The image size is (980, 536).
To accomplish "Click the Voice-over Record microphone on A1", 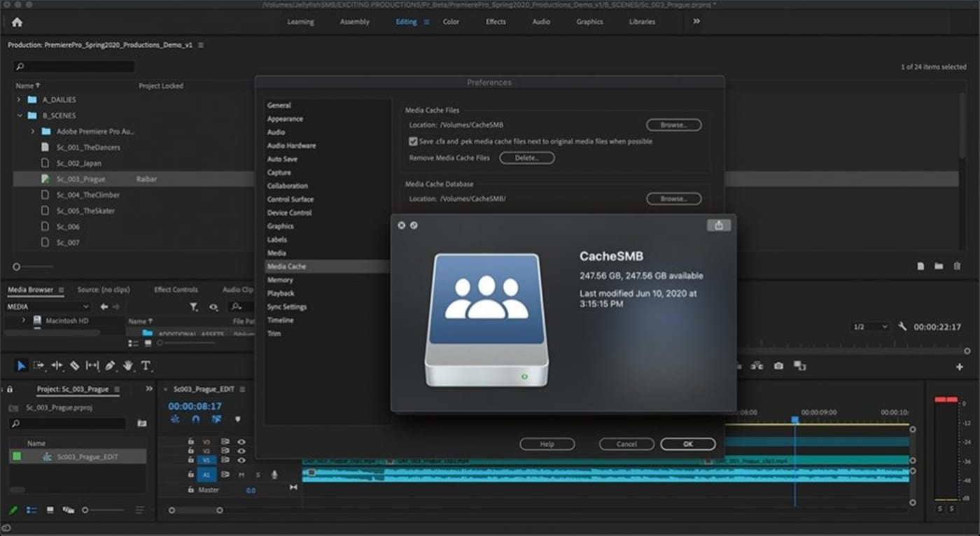I will 274,474.
